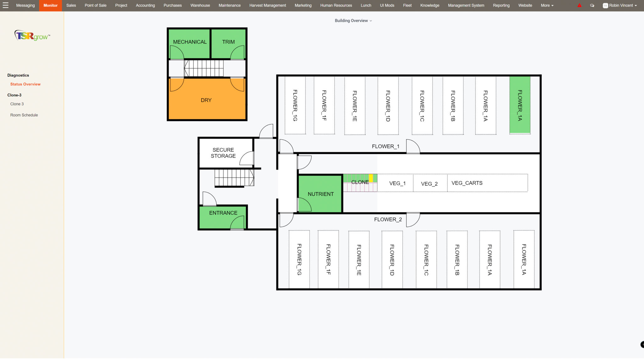
Task: Select the Harvest Management menu item
Action: (x=268, y=5)
